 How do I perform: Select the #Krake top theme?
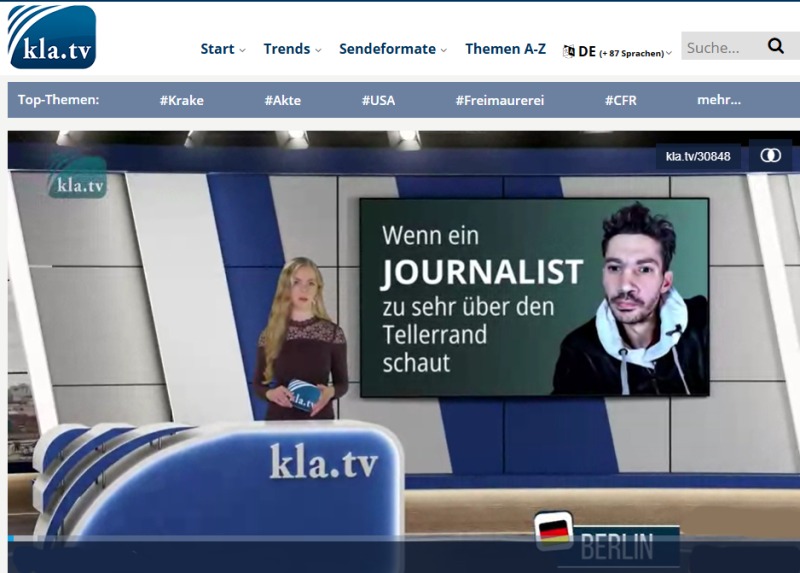tap(181, 100)
